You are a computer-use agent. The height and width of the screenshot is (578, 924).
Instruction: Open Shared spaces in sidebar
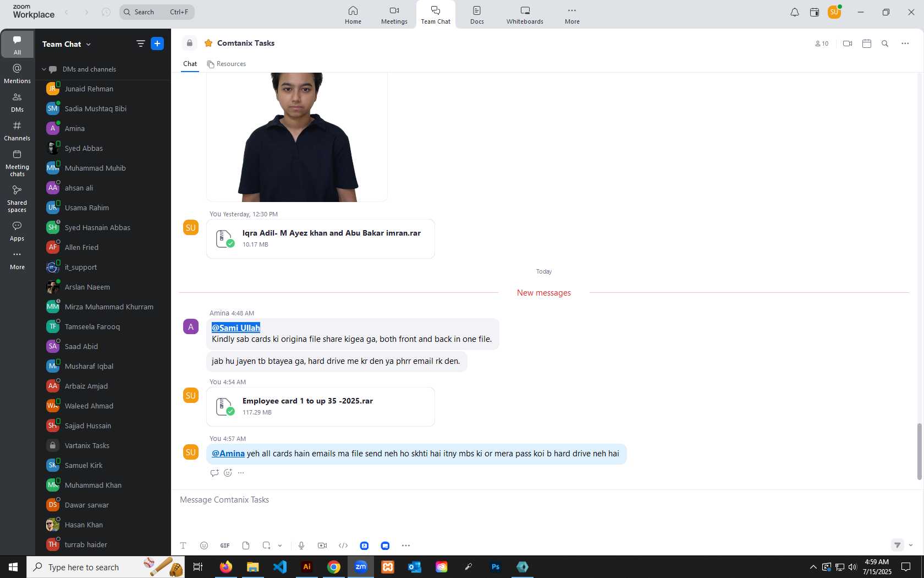point(17,199)
